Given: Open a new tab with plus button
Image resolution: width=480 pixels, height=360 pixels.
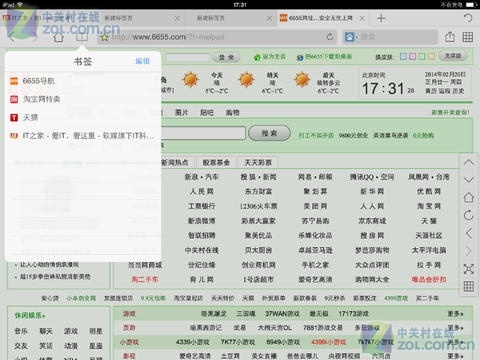Looking at the screenshot, I should (x=381, y=18).
